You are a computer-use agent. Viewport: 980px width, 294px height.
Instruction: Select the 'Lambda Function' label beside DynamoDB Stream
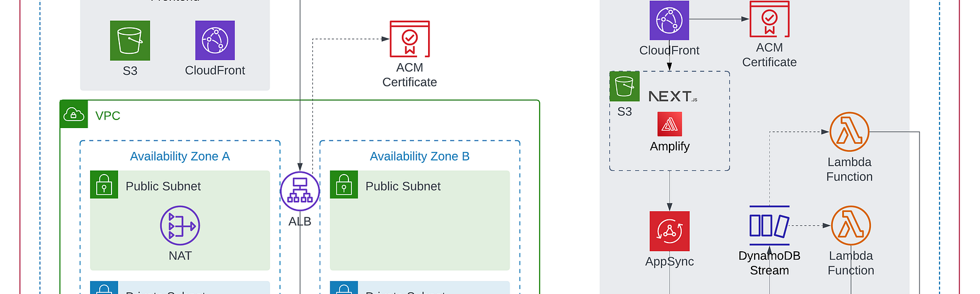click(851, 263)
